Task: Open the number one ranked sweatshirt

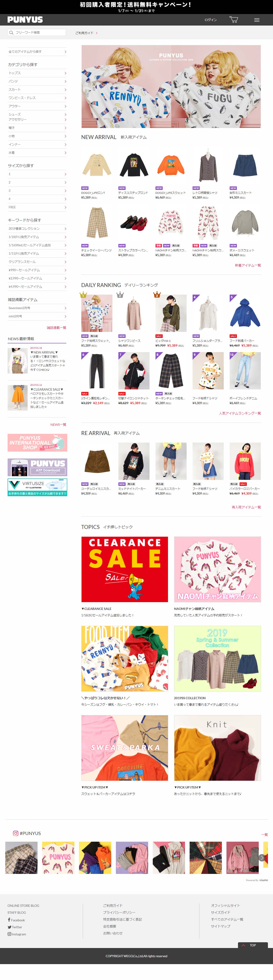Action: (97, 313)
